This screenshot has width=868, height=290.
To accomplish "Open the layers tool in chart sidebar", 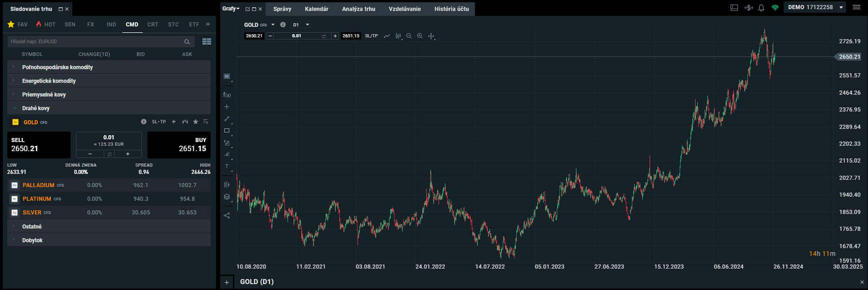I will coord(227,197).
